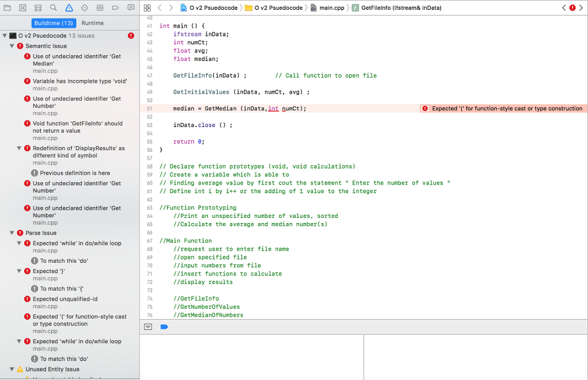The width and height of the screenshot is (588, 380).
Task: Open the Find navigator magnifying glass
Action: [x=53, y=7]
